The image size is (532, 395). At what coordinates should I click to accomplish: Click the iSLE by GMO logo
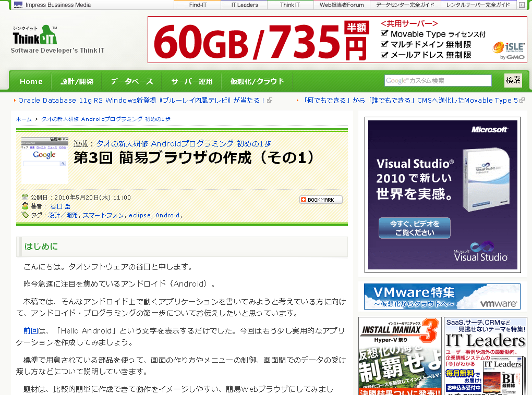(x=509, y=51)
